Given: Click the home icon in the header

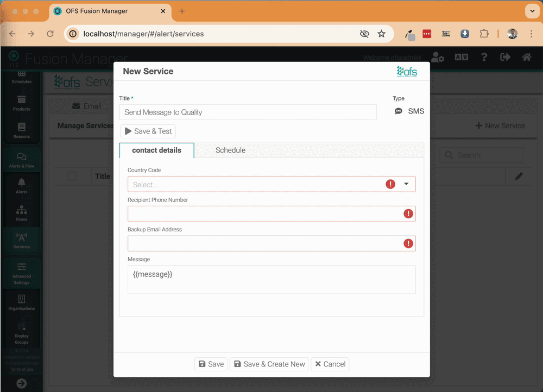Looking at the screenshot, I should click(526, 57).
